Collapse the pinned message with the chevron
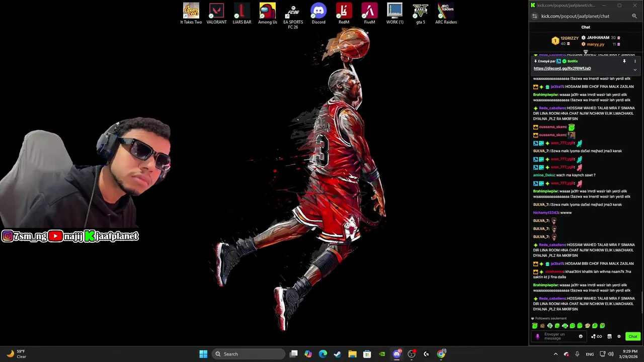The width and height of the screenshot is (644, 362). (635, 70)
